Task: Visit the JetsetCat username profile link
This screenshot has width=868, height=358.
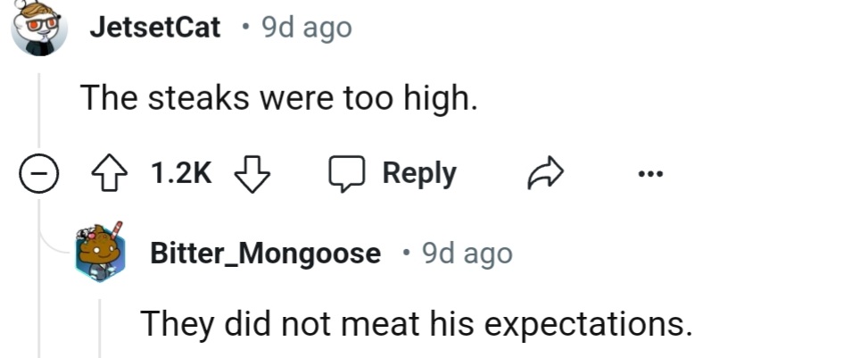Action: pyautogui.click(x=154, y=28)
